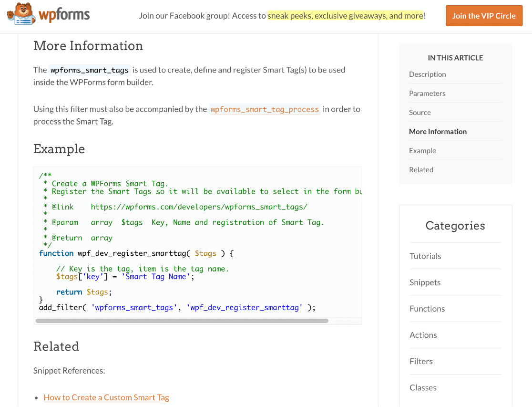Screen dimensions: 532x407
Task: Jump to Description section in article nav
Action: (427, 74)
